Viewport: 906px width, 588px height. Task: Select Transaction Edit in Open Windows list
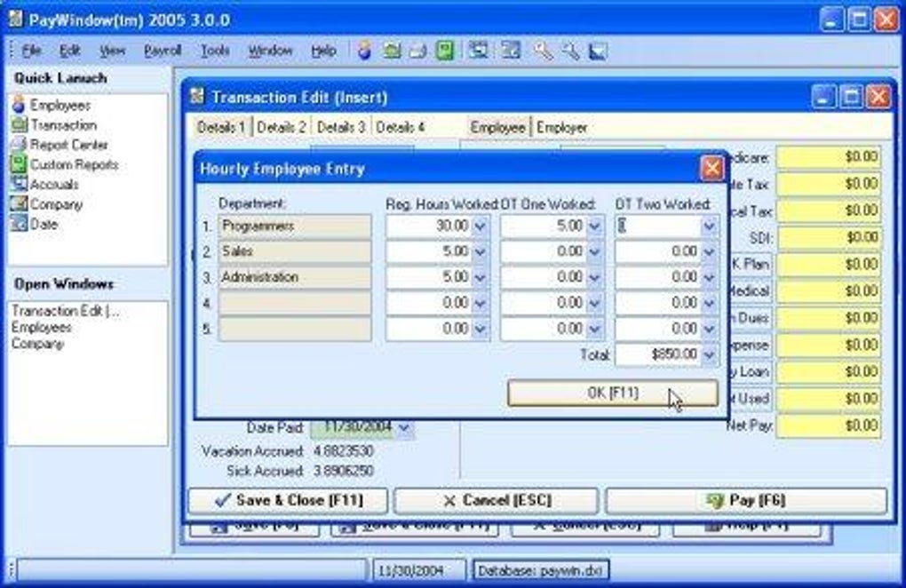[66, 311]
